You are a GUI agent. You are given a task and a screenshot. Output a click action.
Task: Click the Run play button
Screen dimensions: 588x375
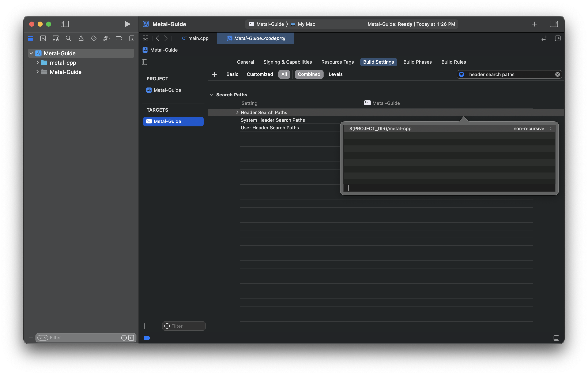[127, 24]
